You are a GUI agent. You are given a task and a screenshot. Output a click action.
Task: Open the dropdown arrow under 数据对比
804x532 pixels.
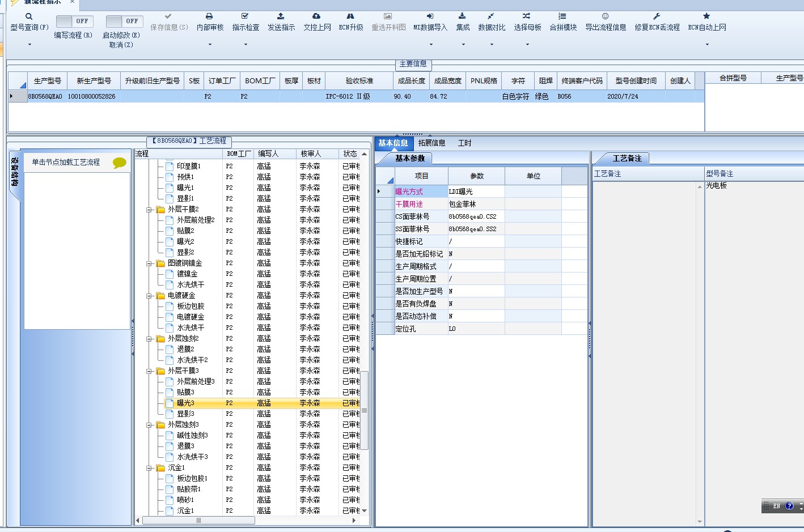coord(492,44)
